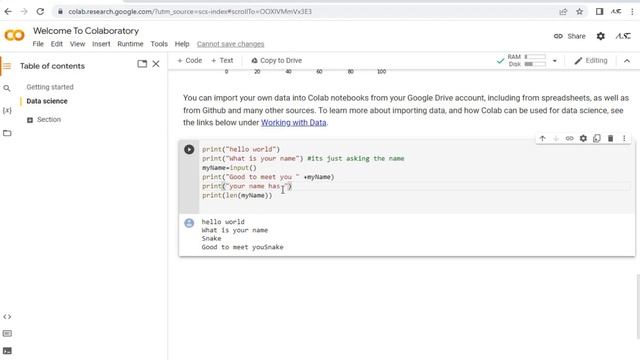Move the cell up

pyautogui.click(x=542, y=138)
